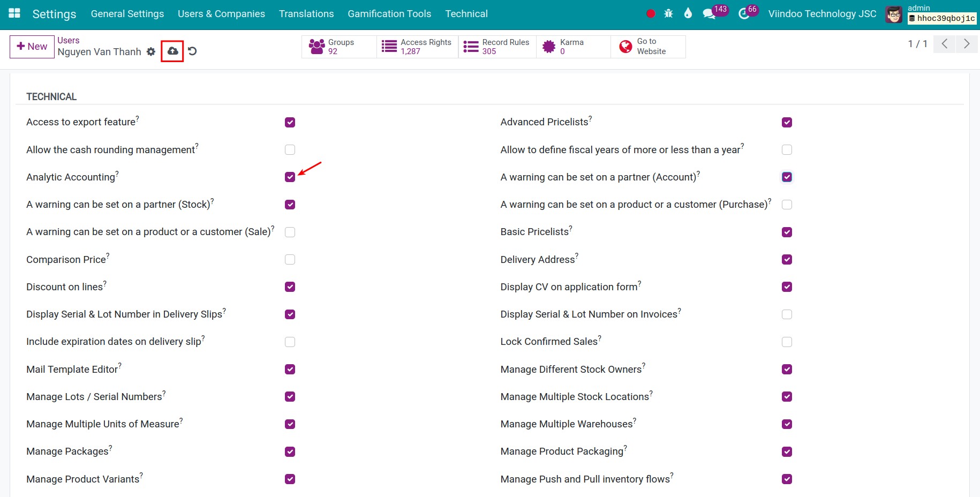Open Translations menu
980x497 pixels.
(x=306, y=14)
